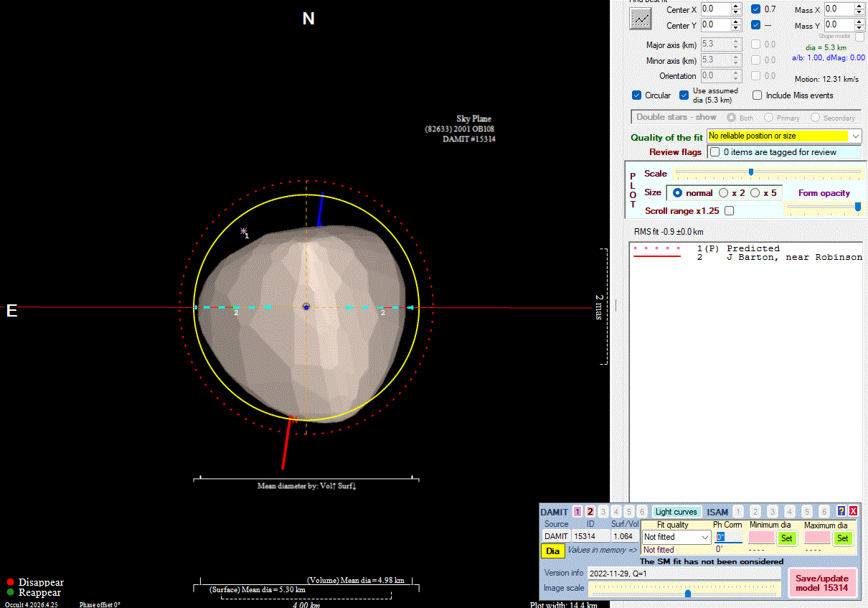The width and height of the screenshot is (868, 608).
Task: Decrease Mass Y with the down spinner
Action: click(x=859, y=29)
